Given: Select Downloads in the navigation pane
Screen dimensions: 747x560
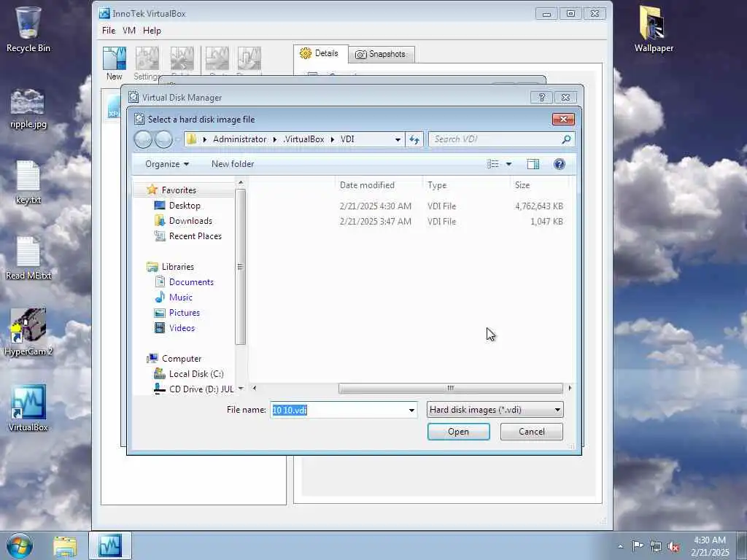Looking at the screenshot, I should pyautogui.click(x=190, y=221).
